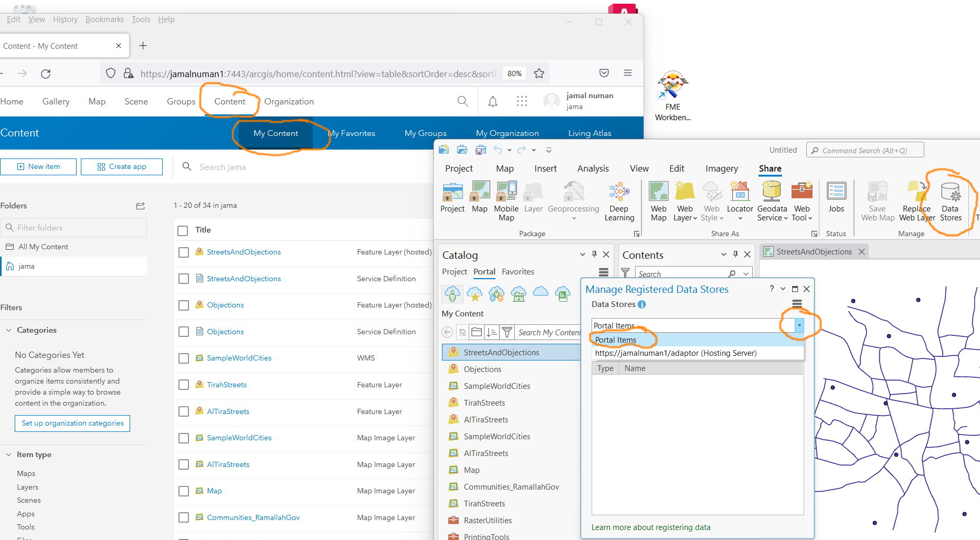The image size is (980, 540).
Task: Select the Hosting Server adaptor option
Action: point(698,353)
